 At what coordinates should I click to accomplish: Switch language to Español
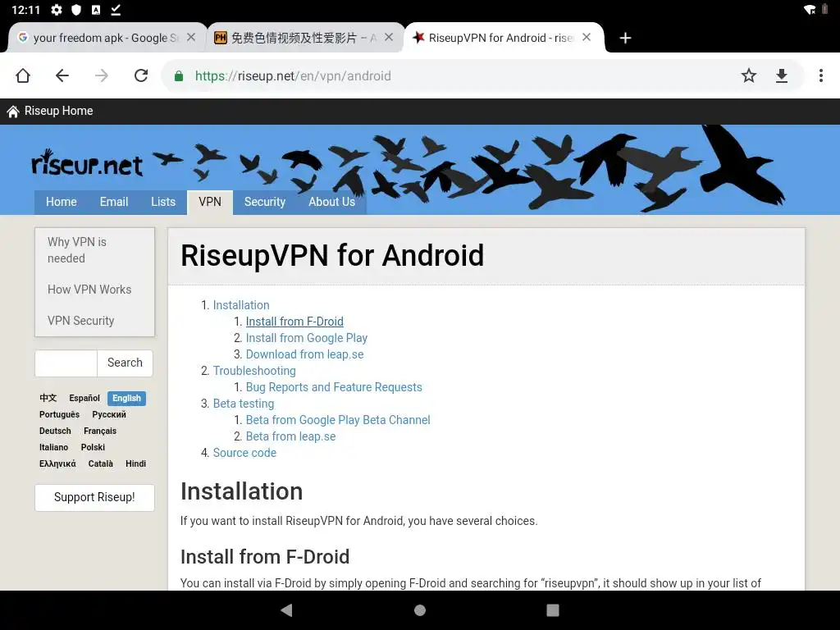coord(84,398)
